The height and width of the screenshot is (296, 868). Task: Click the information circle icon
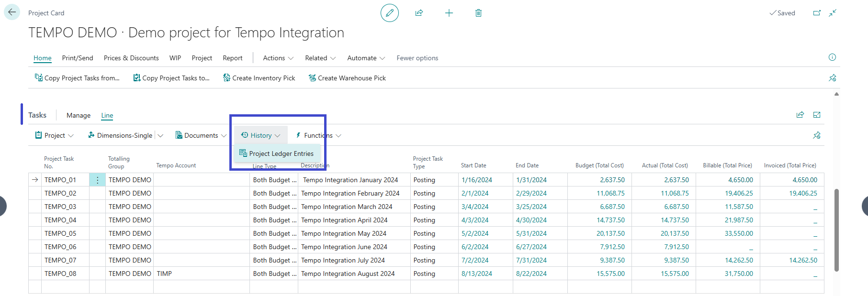point(832,57)
